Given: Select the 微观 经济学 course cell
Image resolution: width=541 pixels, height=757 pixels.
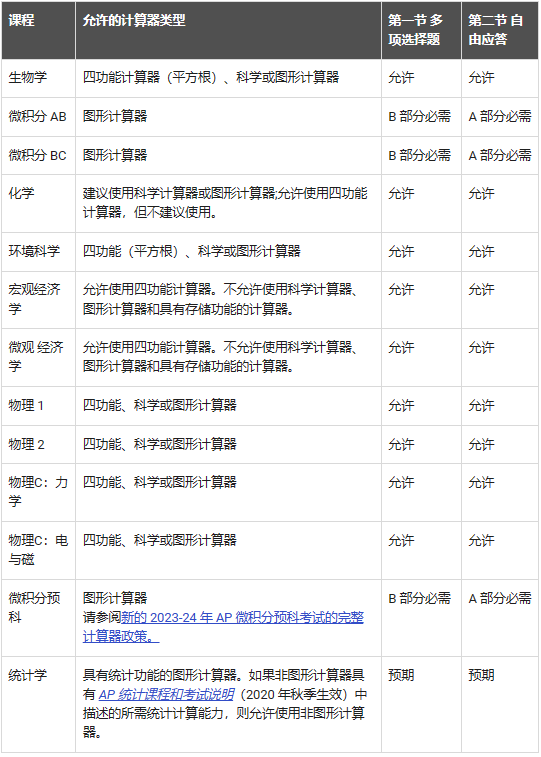Looking at the screenshot, I should tap(38, 357).
